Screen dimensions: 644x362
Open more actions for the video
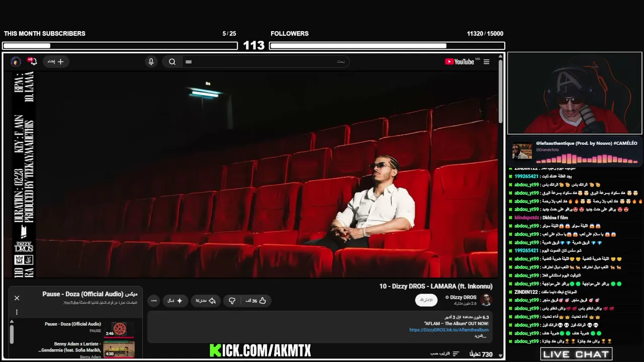(x=154, y=301)
